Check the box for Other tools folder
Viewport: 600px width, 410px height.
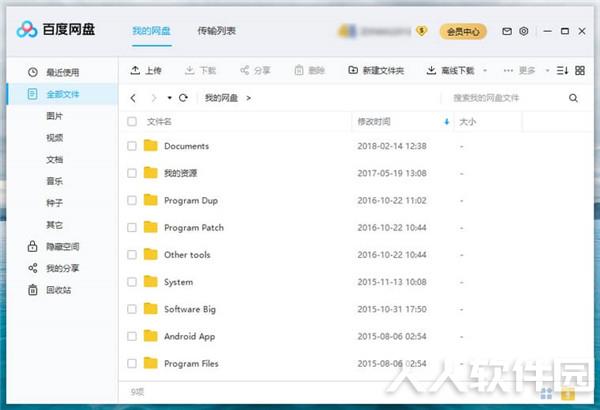(132, 255)
